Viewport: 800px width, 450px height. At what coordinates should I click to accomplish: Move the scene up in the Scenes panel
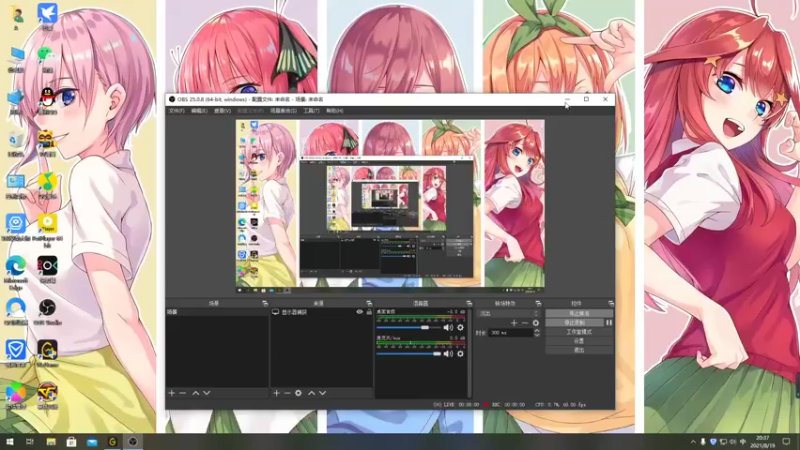coord(195,393)
